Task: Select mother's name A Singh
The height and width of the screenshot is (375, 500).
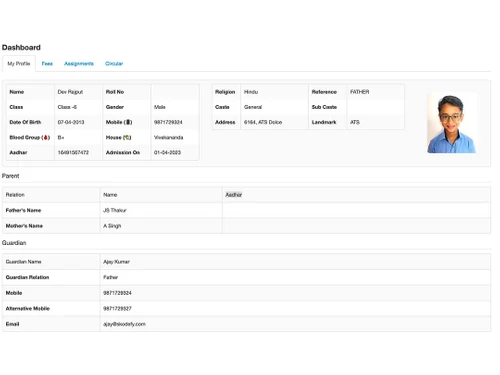Action: click(x=112, y=226)
